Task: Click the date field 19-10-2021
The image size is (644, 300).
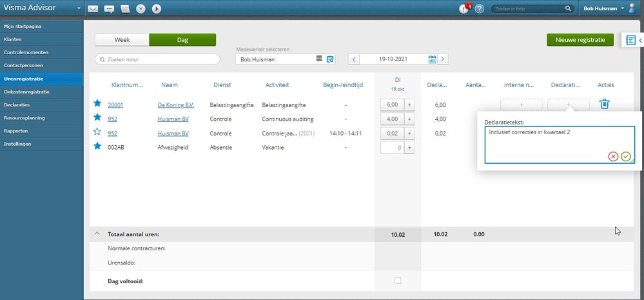Action: click(x=393, y=59)
